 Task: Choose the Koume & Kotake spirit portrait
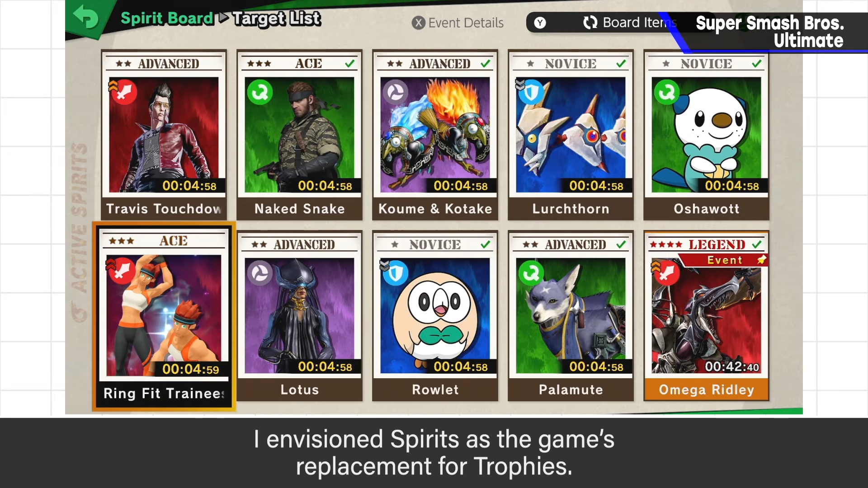point(435,135)
